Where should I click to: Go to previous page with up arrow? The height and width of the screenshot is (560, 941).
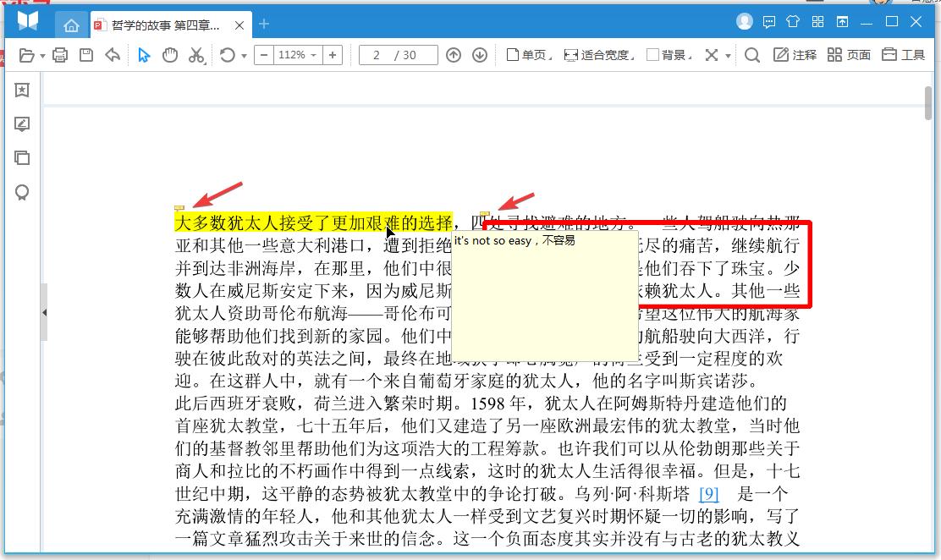point(454,56)
